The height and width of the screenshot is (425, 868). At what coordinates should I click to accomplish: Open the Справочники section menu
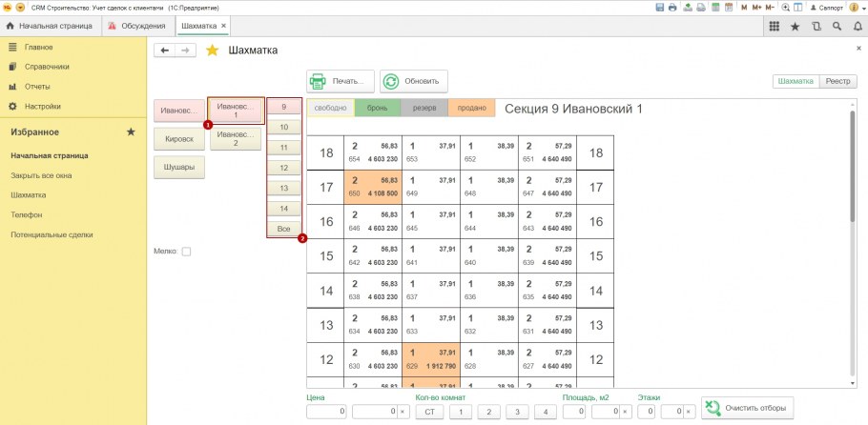(x=46, y=67)
